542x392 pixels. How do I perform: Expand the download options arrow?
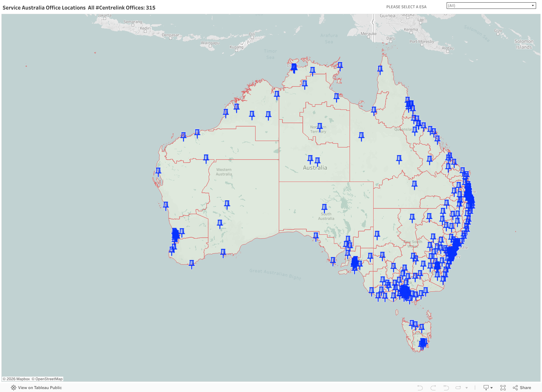[x=492, y=388]
